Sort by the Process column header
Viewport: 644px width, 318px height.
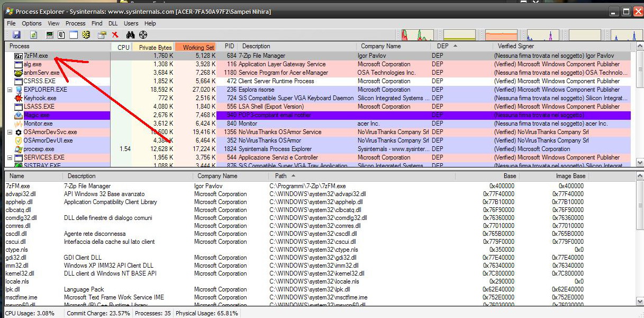[58, 47]
